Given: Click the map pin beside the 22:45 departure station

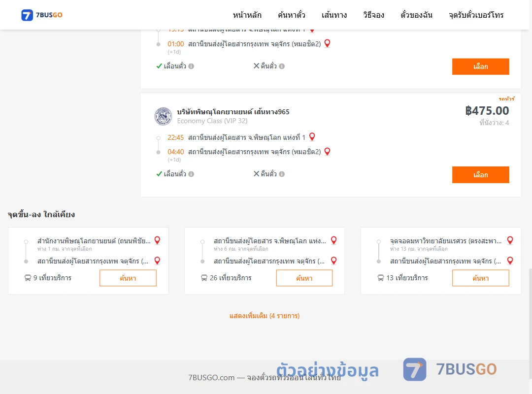Looking at the screenshot, I should point(312,137).
